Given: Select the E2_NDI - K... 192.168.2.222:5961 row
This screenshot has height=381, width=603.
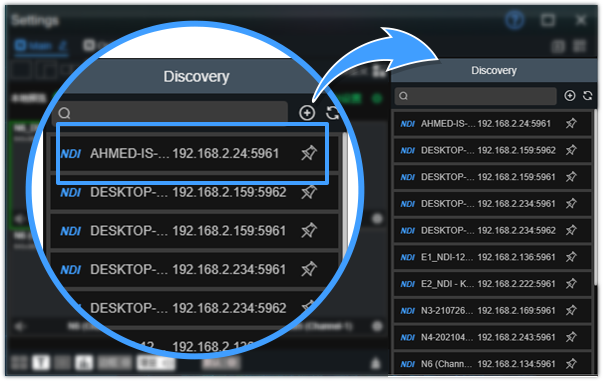Looking at the screenshot, I should click(492, 284).
